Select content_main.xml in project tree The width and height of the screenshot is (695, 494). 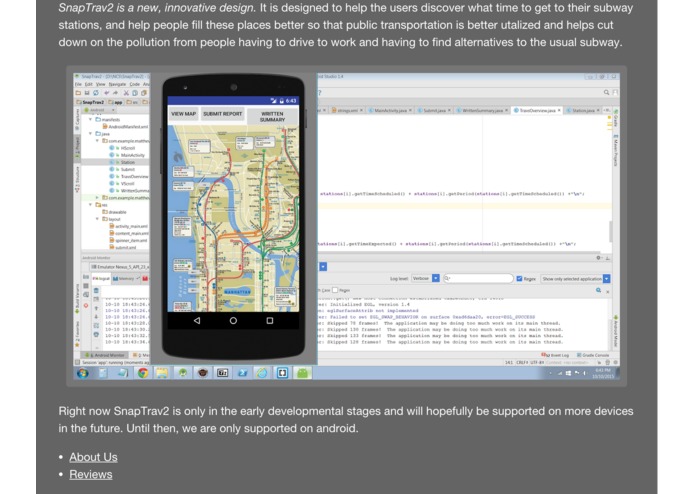(x=129, y=233)
